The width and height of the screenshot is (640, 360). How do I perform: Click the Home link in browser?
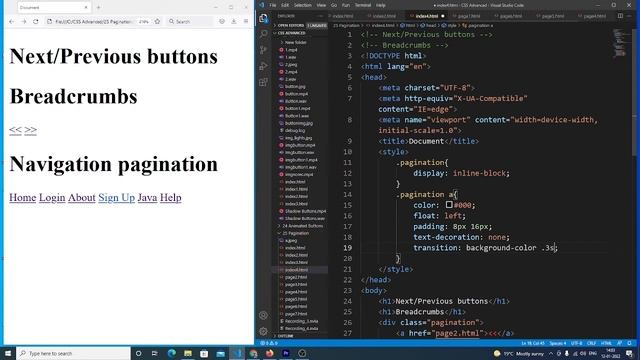point(22,198)
